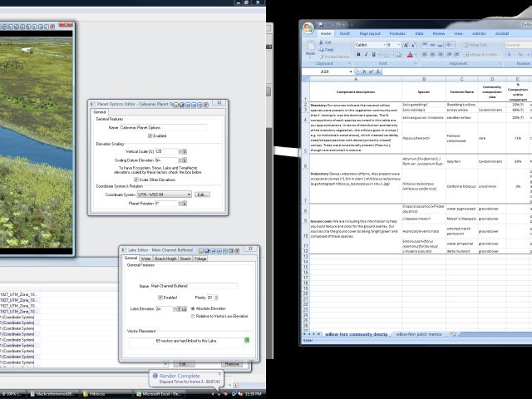Open the Name Box dropdown arrow showing A29

(x=351, y=71)
